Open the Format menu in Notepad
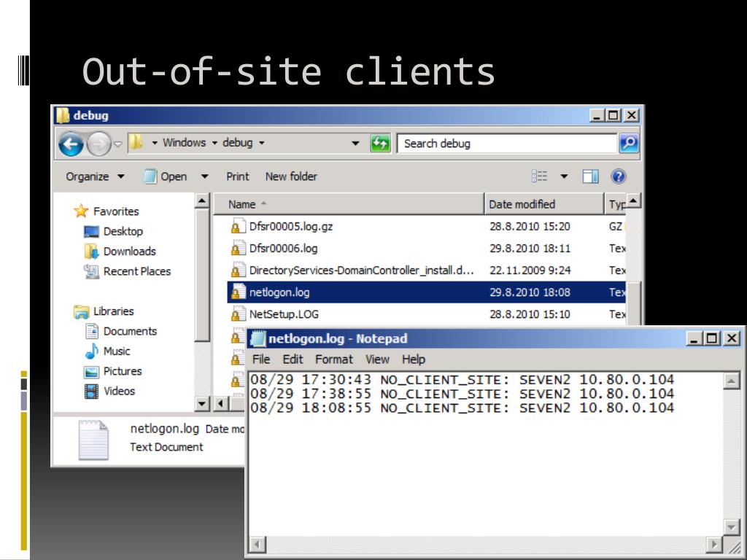The width and height of the screenshot is (747, 560). pos(334,359)
